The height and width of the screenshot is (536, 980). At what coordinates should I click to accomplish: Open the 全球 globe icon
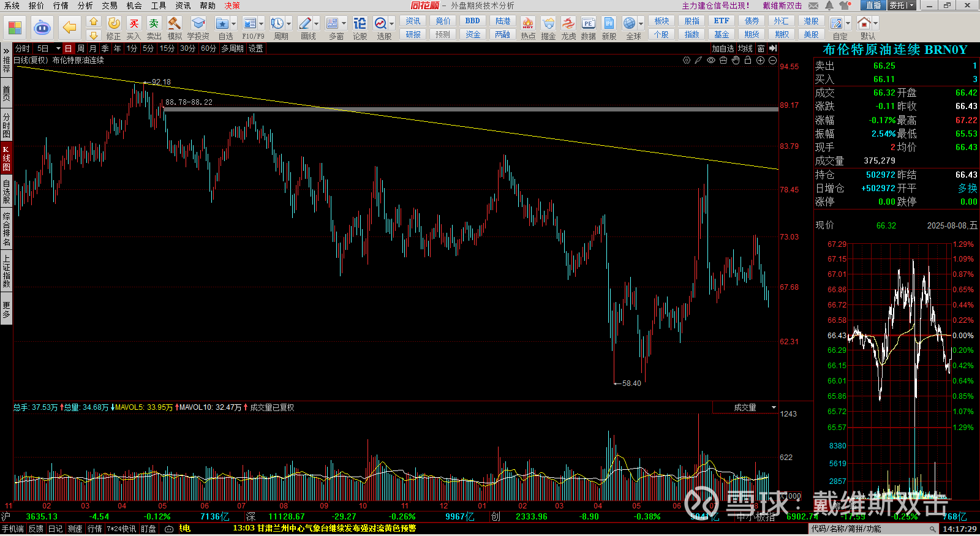tap(630, 23)
